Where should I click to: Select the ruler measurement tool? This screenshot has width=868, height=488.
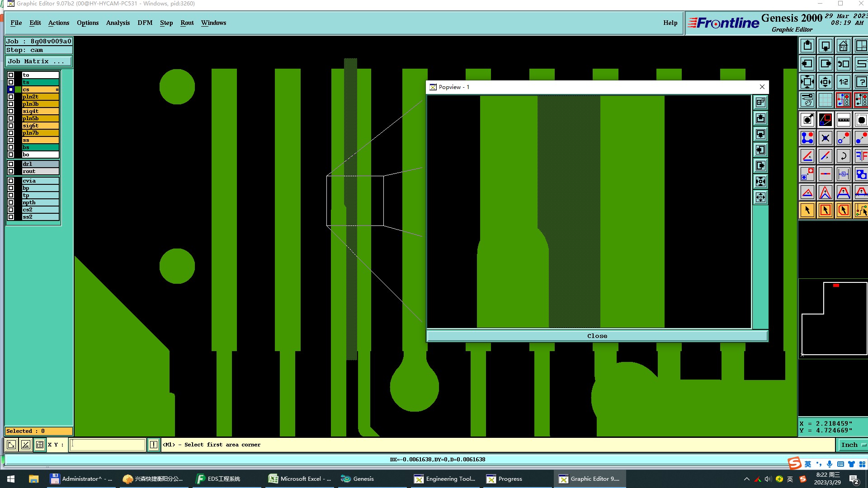843,120
